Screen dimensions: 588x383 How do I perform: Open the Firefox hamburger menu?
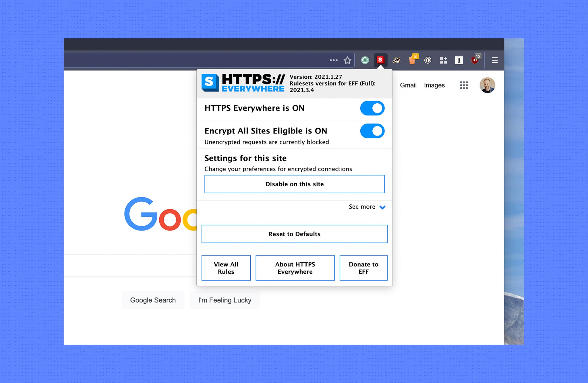(495, 60)
